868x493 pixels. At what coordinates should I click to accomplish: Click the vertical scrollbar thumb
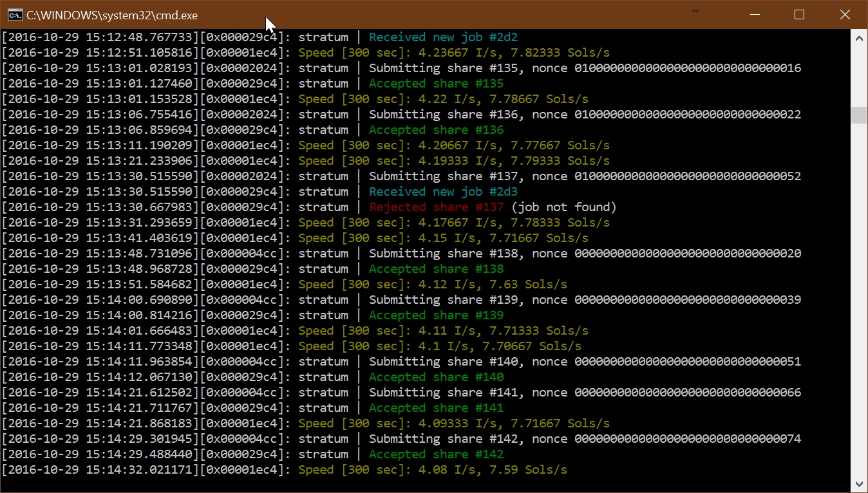(x=859, y=115)
